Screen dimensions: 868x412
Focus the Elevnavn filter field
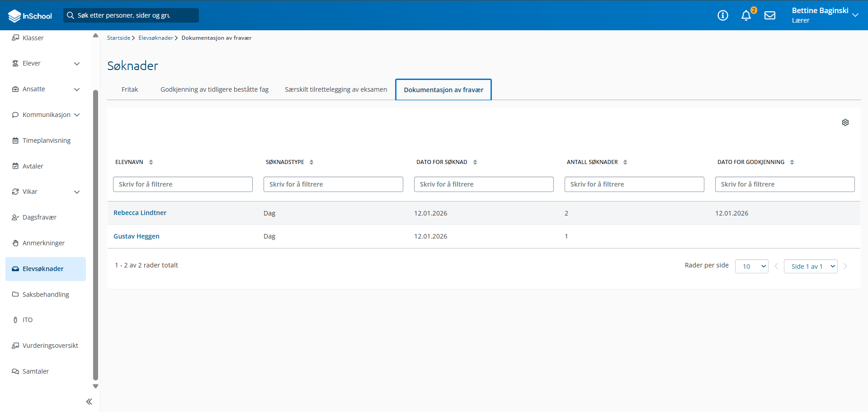point(183,184)
